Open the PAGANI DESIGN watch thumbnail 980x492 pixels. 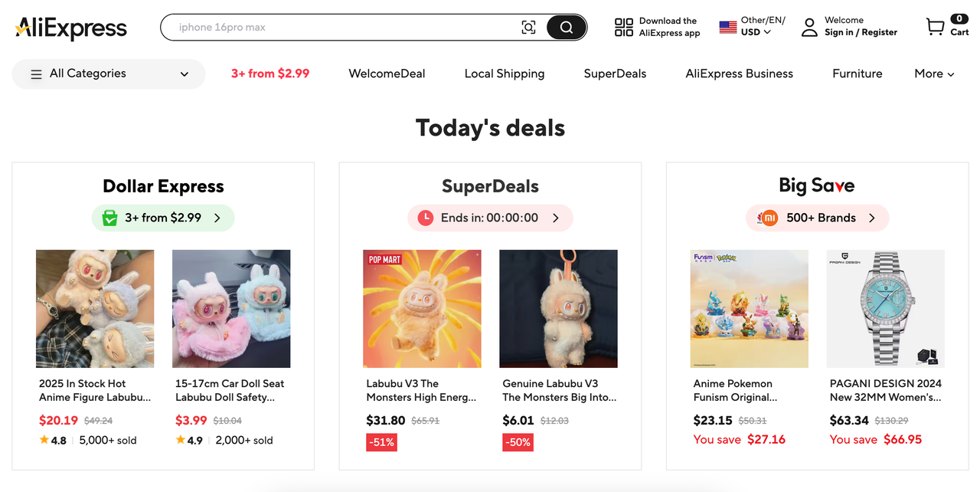tap(886, 309)
